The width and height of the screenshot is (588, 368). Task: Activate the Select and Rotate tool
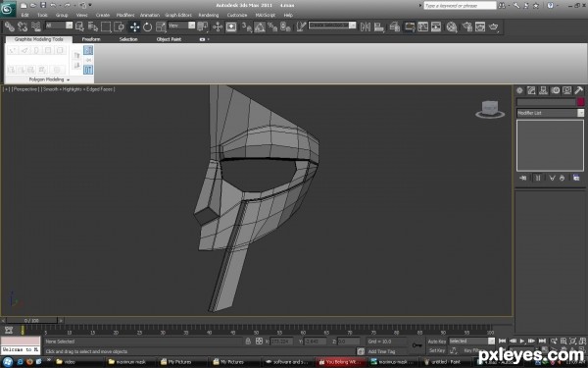(x=148, y=26)
